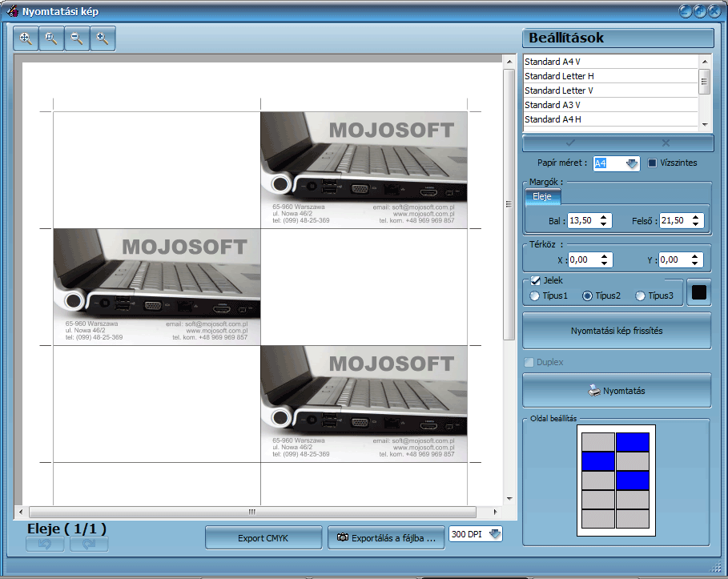The width and height of the screenshot is (728, 579).
Task: Click the zoom-to-fit magnifier with four arrows
Action: point(26,38)
